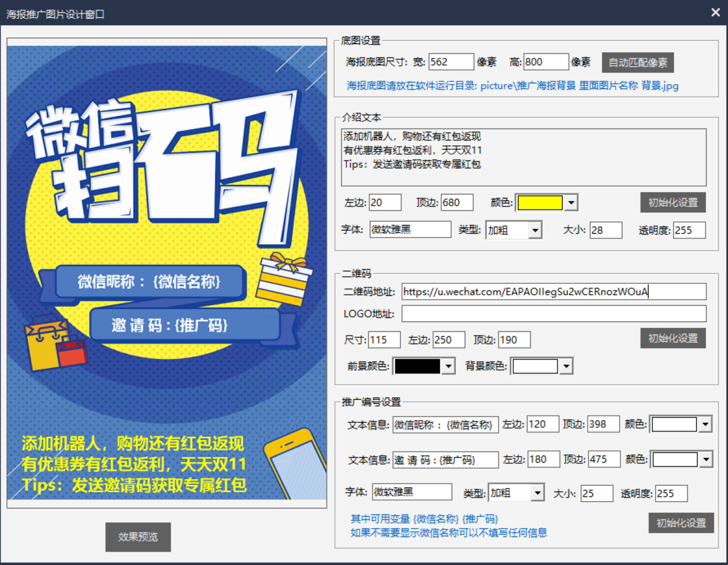
Task: Edit text info field 微信昵称：{微信名称}
Action: point(446,424)
